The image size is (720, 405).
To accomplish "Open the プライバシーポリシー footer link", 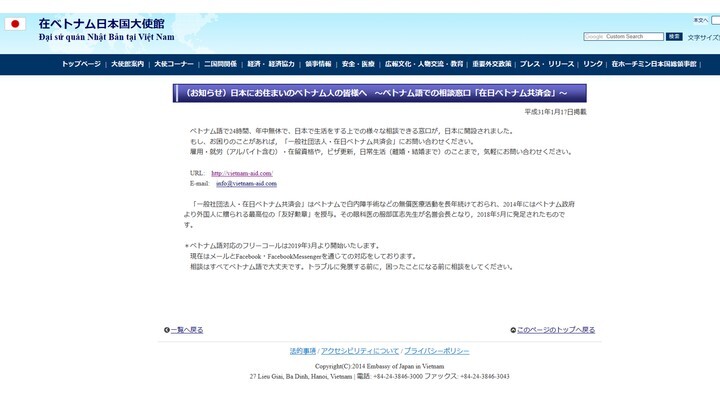I will tap(437, 351).
